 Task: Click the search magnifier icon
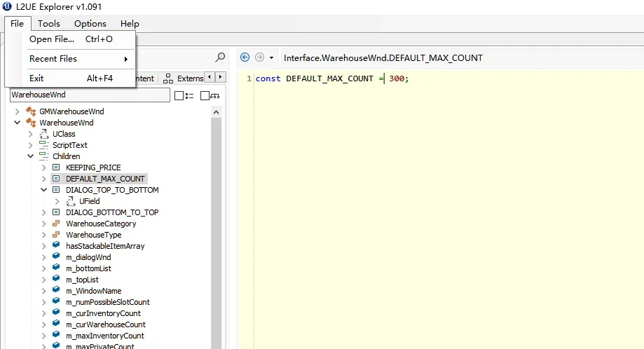point(220,57)
